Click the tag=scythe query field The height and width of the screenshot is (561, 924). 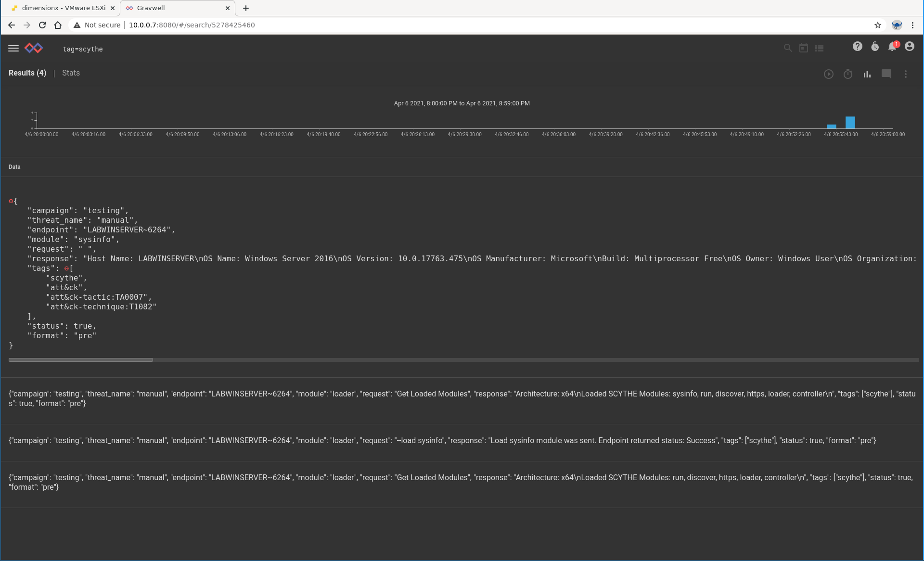coord(82,49)
